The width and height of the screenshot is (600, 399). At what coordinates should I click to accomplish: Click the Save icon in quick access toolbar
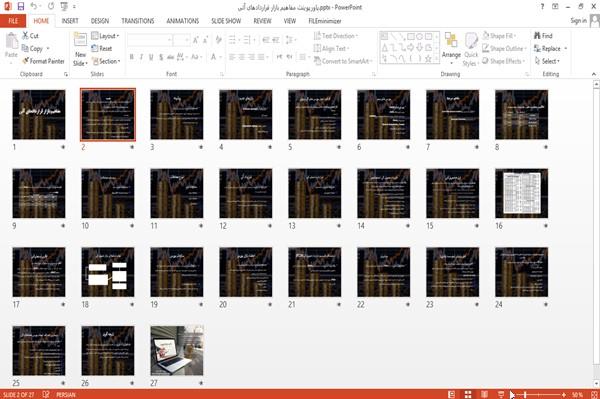tap(21, 7)
